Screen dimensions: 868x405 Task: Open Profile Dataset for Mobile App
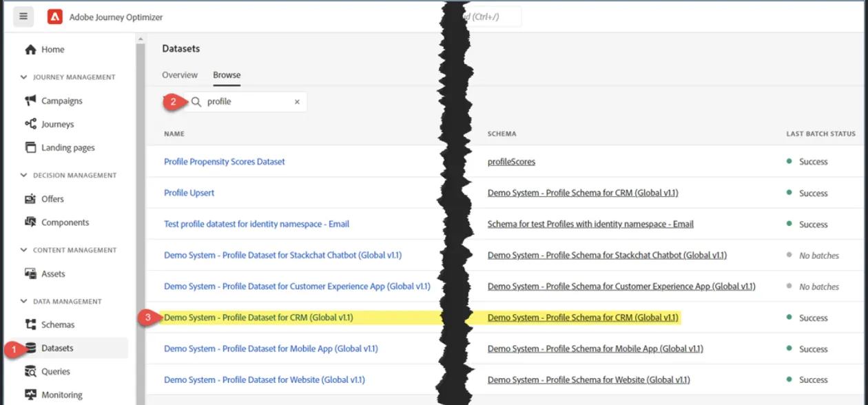tap(271, 349)
